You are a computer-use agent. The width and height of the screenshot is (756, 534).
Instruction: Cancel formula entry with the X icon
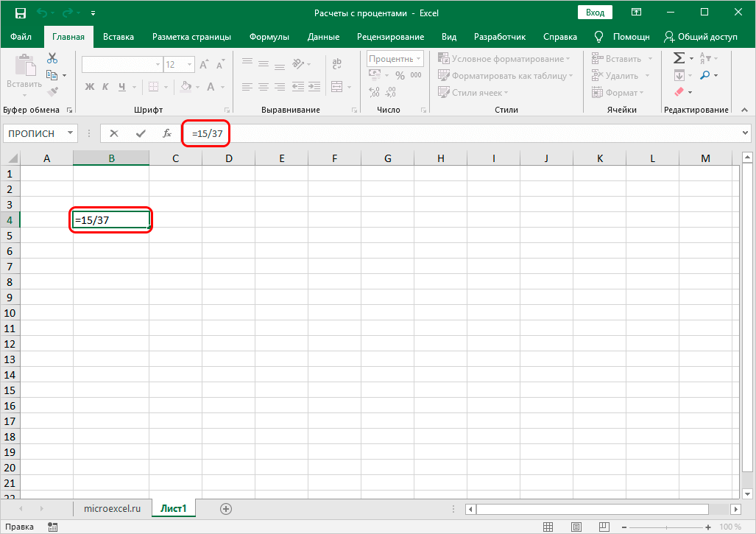pos(114,133)
